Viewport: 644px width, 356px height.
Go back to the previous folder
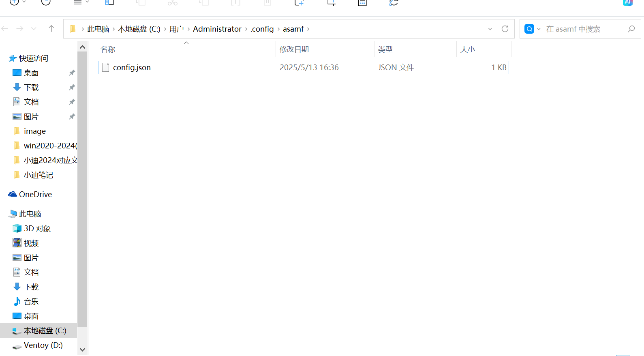pyautogui.click(x=5, y=28)
